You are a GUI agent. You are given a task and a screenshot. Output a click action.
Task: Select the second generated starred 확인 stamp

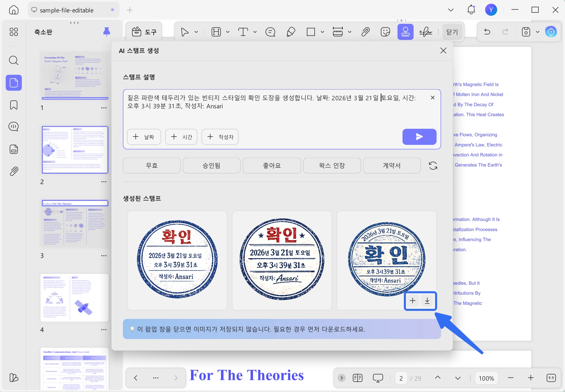pos(282,260)
